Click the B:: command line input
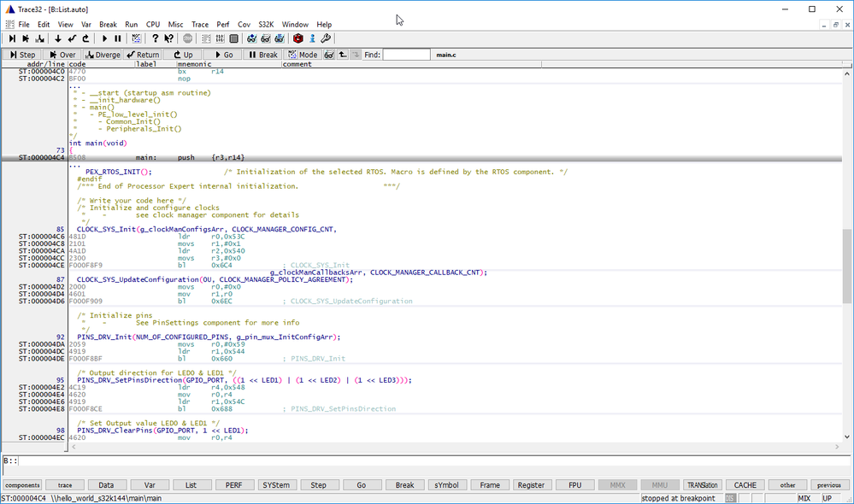This screenshot has height=504, width=854. point(433,461)
